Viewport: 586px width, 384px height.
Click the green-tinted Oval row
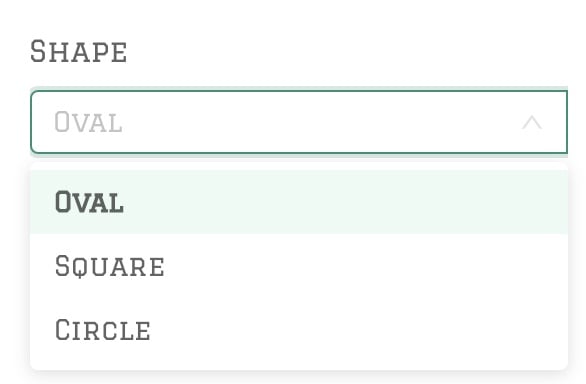(x=299, y=202)
